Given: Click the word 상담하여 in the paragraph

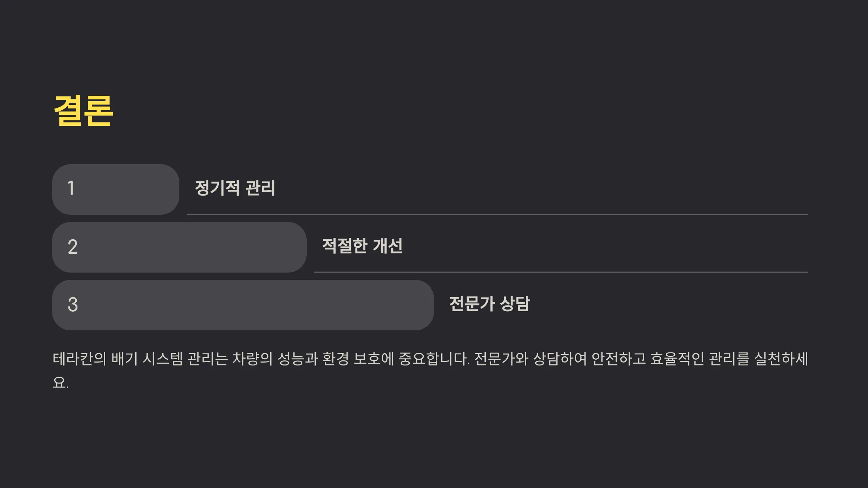Looking at the screenshot, I should [x=560, y=359].
